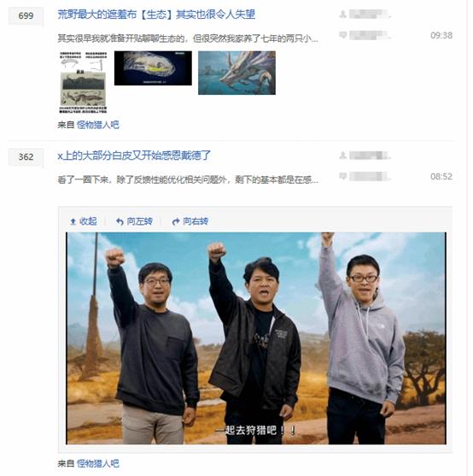Click last-reply icon of first post
Image resolution: width=473 pixels, height=476 pixels.
pyautogui.click(x=343, y=35)
